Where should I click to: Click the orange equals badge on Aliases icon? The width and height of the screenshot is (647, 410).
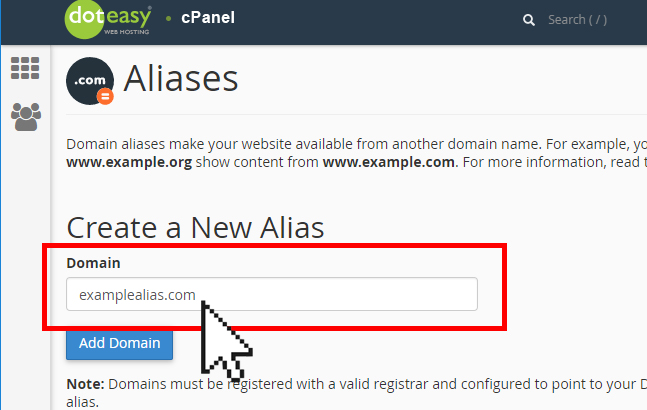click(104, 96)
